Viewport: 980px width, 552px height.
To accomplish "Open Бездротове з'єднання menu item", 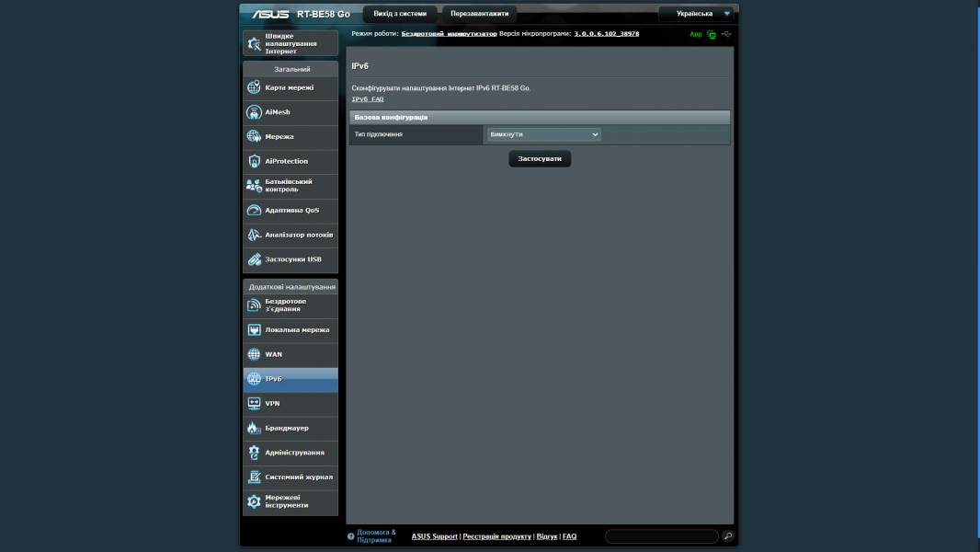I will (290, 305).
